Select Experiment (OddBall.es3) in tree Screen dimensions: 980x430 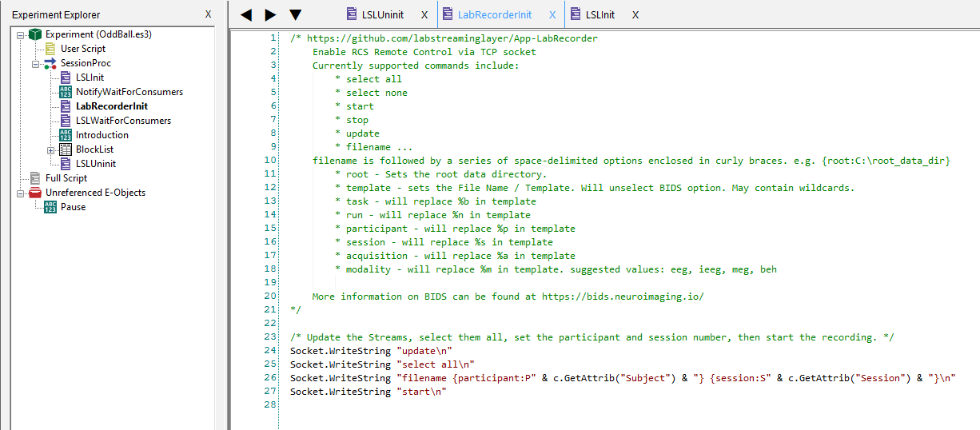point(98,34)
